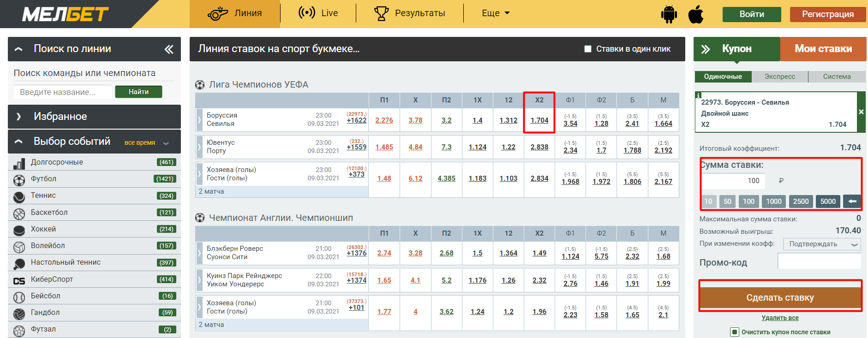This screenshot has height=338, width=868.
Task: Select the Tennis sport icon in sidebar
Action: [x=19, y=196]
